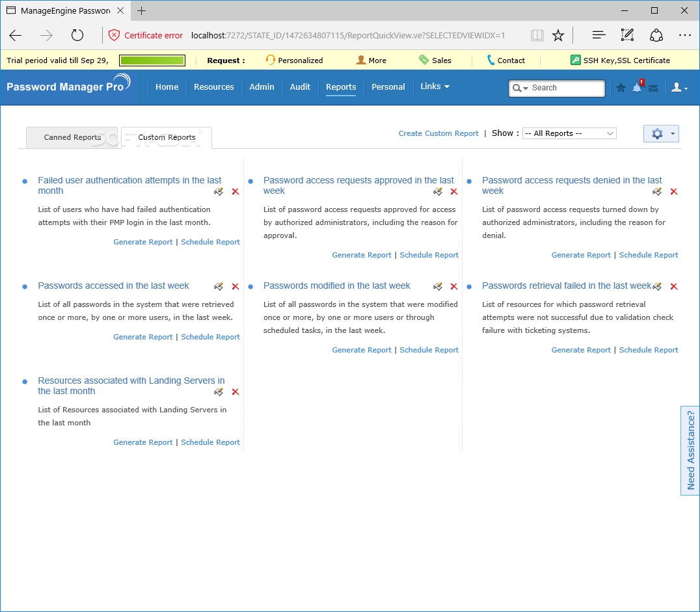This screenshot has width=700, height=612.
Task: Open the SSH Key, SSL Certificate link
Action: pyautogui.click(x=620, y=60)
